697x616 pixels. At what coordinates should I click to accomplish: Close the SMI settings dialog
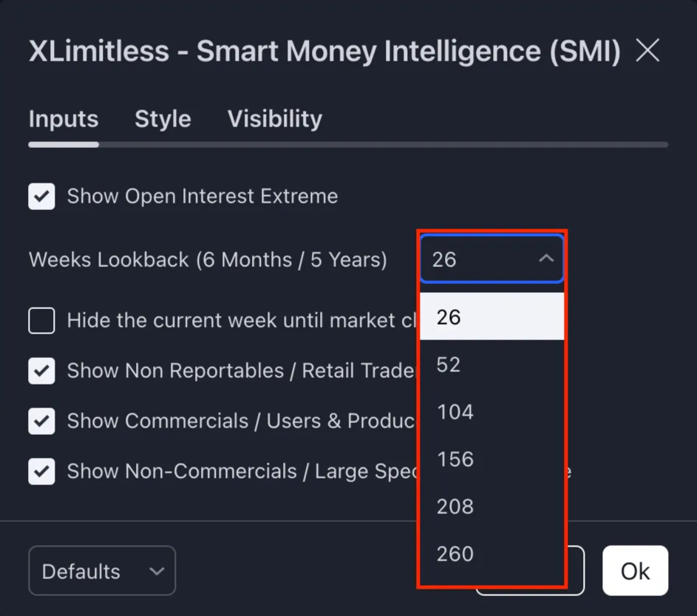[647, 51]
